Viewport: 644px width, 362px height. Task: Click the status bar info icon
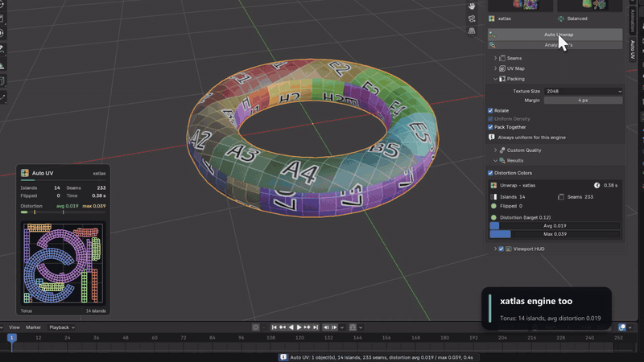pos(283,357)
